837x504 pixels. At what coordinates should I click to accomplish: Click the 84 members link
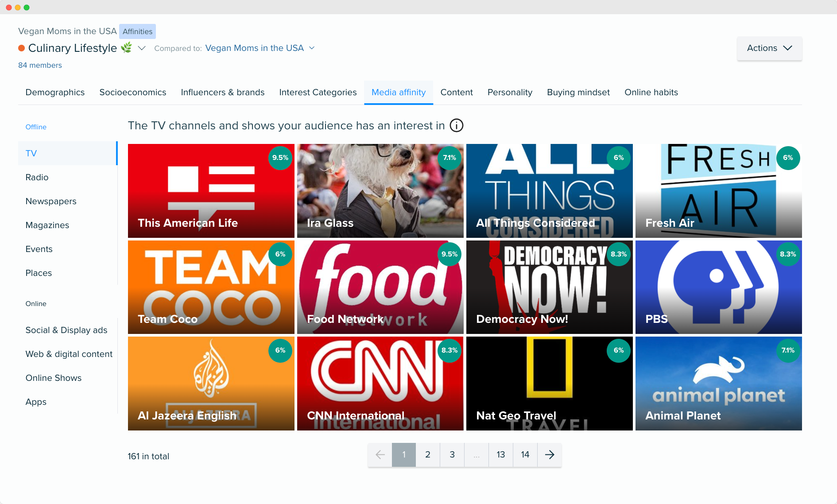pos(40,65)
